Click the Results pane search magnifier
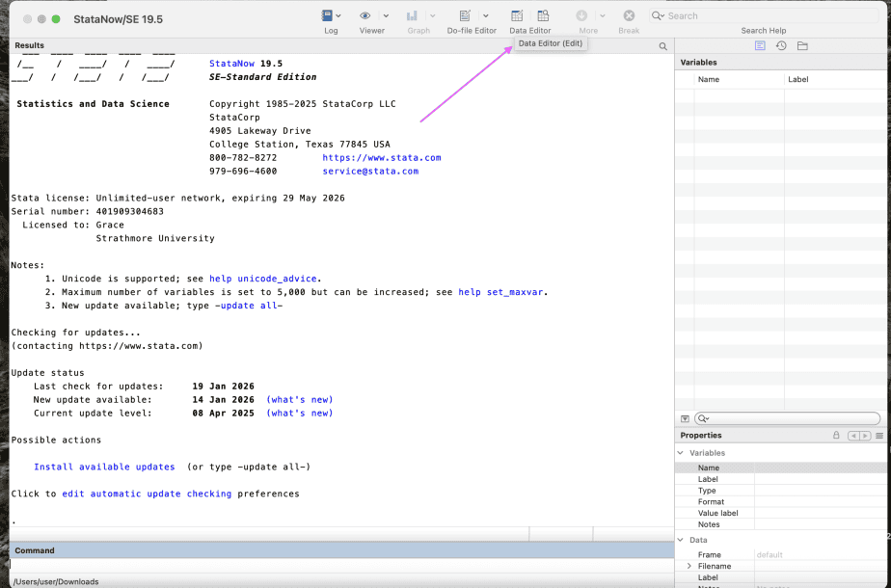 (x=663, y=46)
